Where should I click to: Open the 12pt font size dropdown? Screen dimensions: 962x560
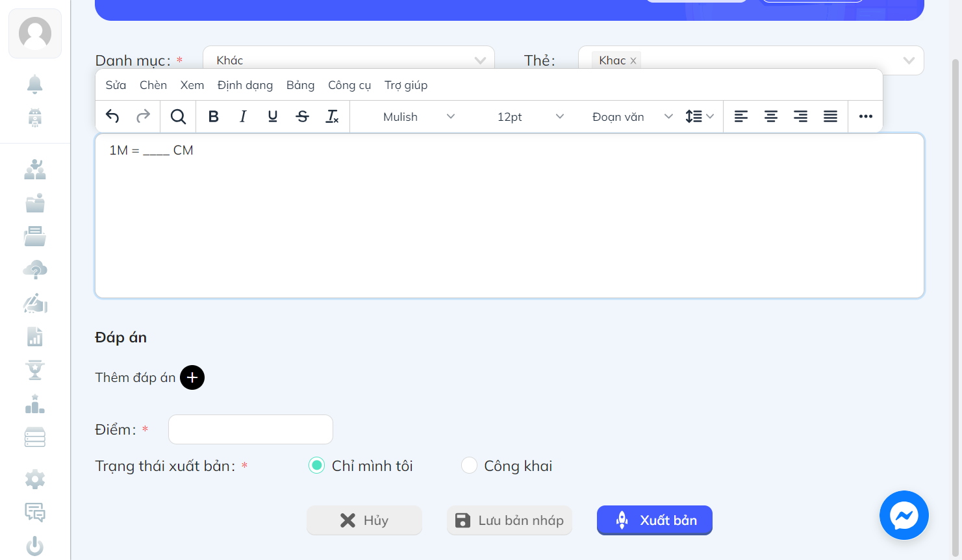pyautogui.click(x=530, y=117)
